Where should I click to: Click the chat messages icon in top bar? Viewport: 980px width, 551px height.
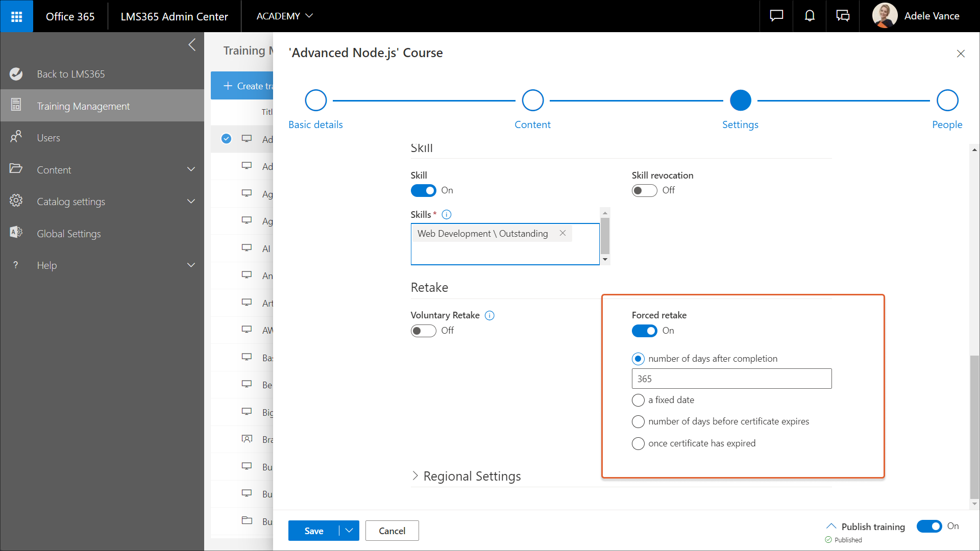[775, 16]
